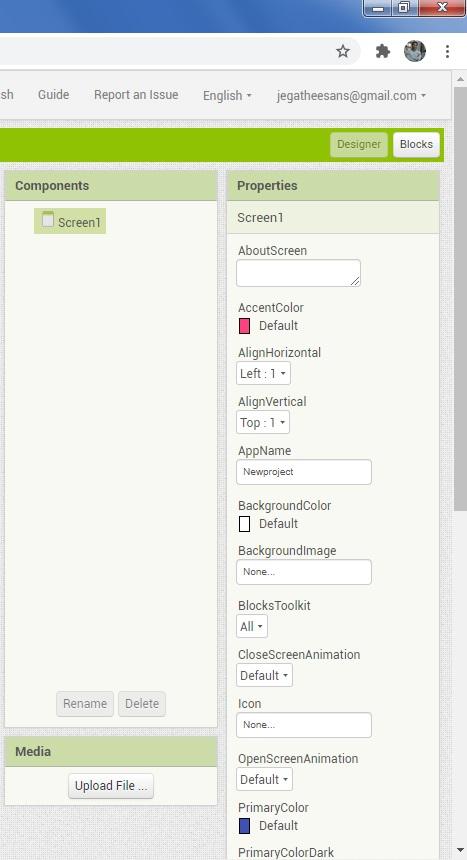Expand the AlignHorizontal Left dropdown

pyautogui.click(x=263, y=374)
